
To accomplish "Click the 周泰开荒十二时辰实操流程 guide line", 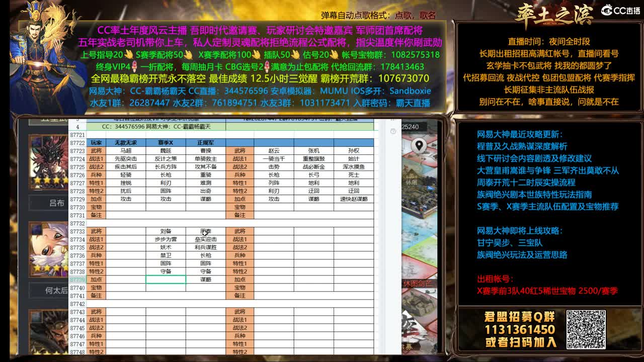I will point(526,183).
